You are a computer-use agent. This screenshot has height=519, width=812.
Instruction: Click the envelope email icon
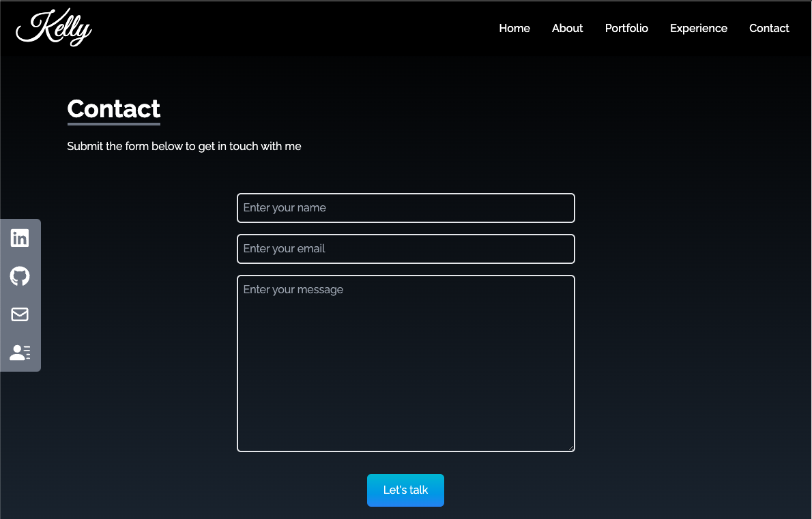(20, 314)
